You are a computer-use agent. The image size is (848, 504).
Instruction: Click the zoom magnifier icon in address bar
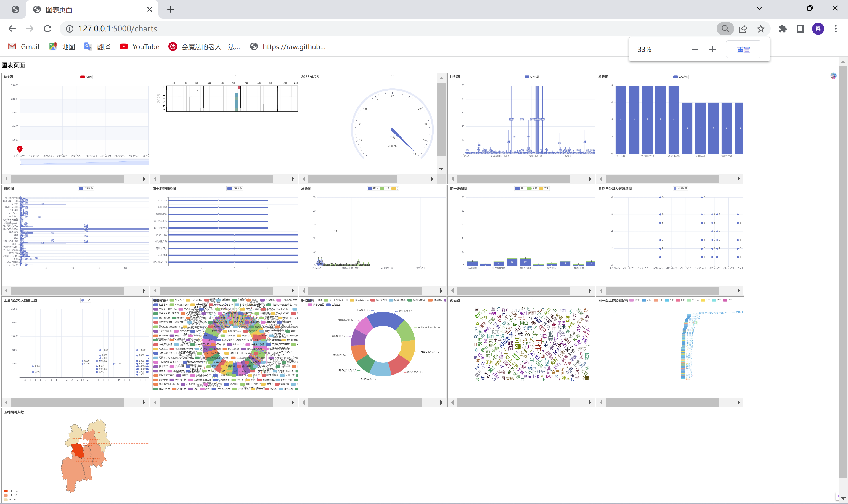tap(725, 29)
